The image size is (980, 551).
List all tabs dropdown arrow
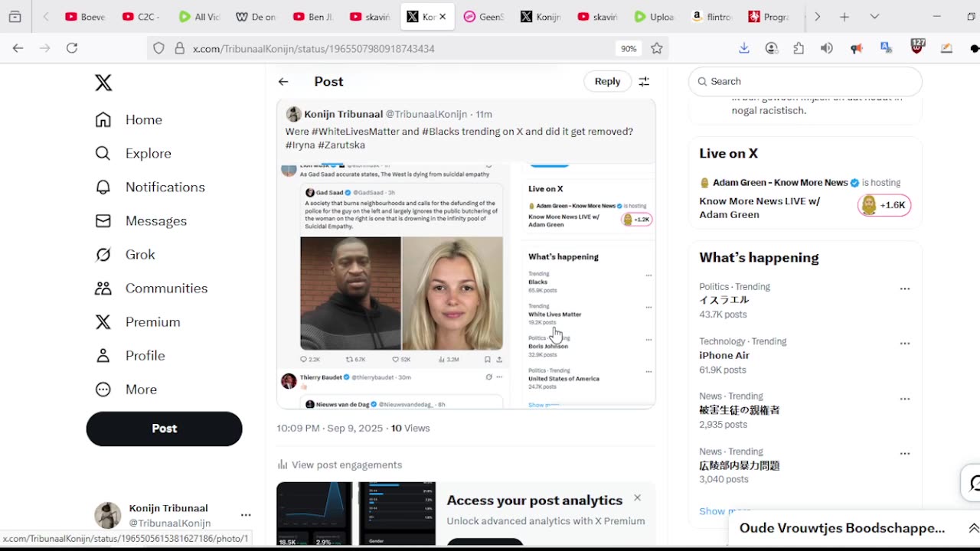(x=874, y=17)
